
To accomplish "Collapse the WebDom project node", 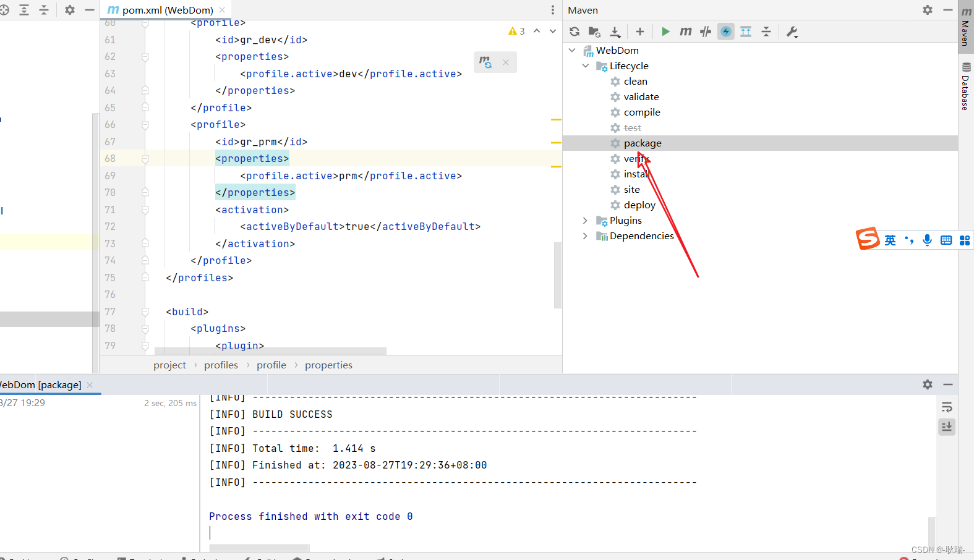I will click(572, 50).
